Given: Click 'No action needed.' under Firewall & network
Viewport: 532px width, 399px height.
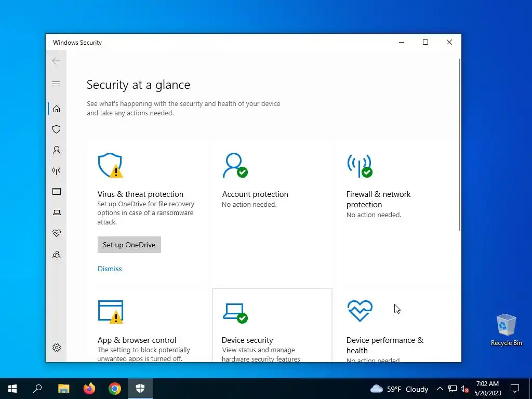Looking at the screenshot, I should click(x=374, y=215).
